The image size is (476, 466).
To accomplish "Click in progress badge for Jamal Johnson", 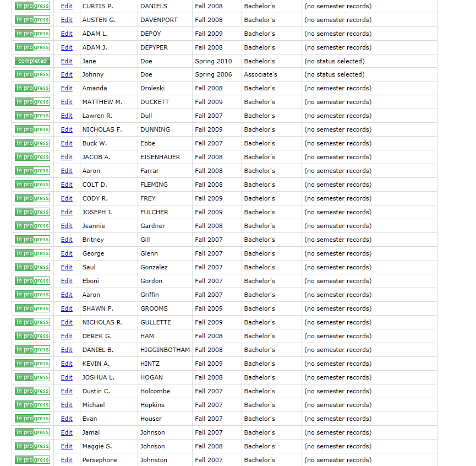I will (32, 432).
